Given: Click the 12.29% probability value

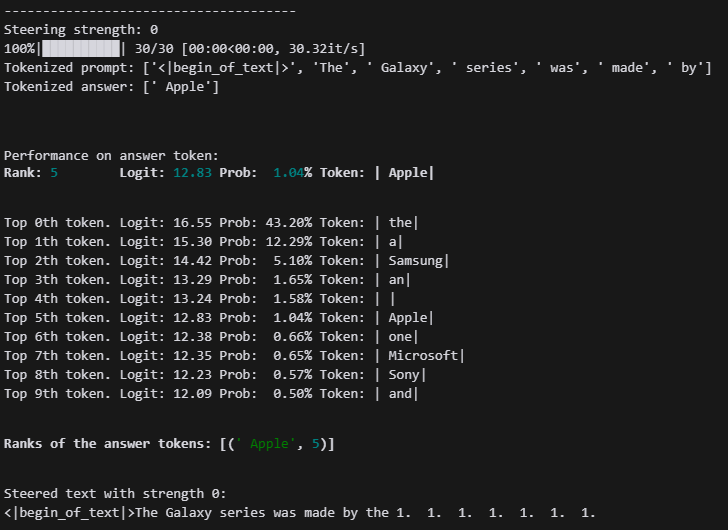Looking at the screenshot, I should click(288, 242).
